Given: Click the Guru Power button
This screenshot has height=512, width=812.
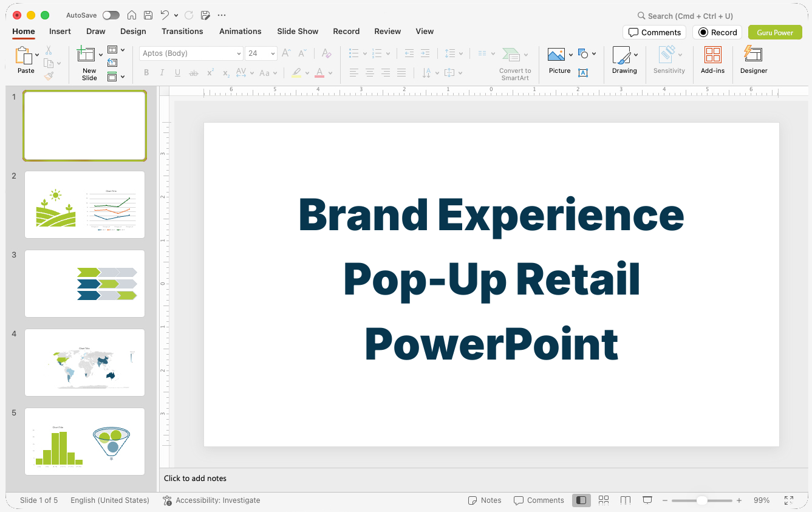Looking at the screenshot, I should pos(775,32).
